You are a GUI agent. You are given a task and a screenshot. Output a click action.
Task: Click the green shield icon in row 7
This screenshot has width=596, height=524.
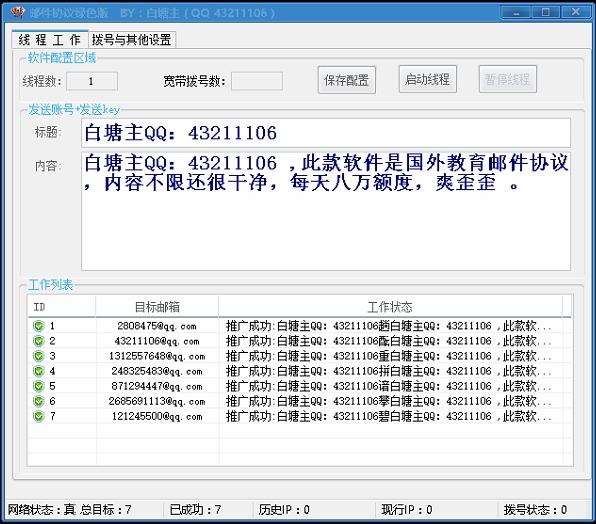click(39, 416)
